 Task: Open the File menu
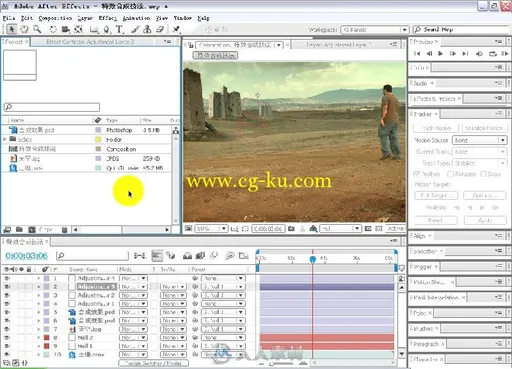(9, 18)
